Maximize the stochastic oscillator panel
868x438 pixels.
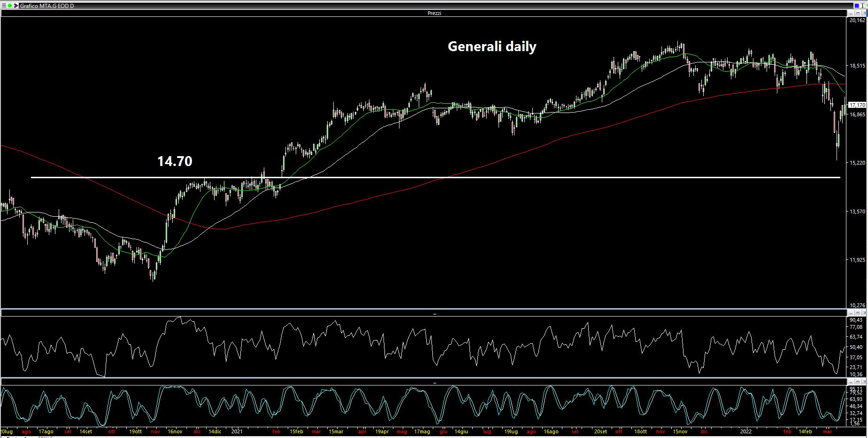[x=858, y=382]
